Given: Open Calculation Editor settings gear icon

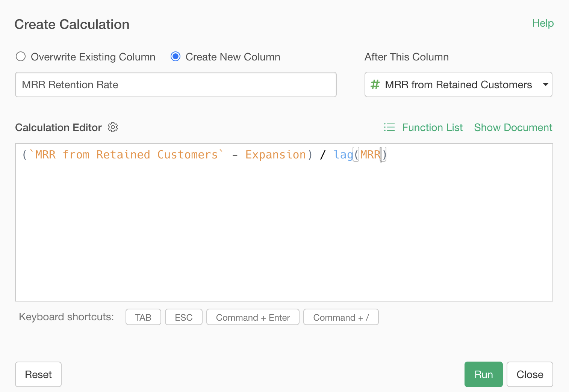Looking at the screenshot, I should [113, 127].
